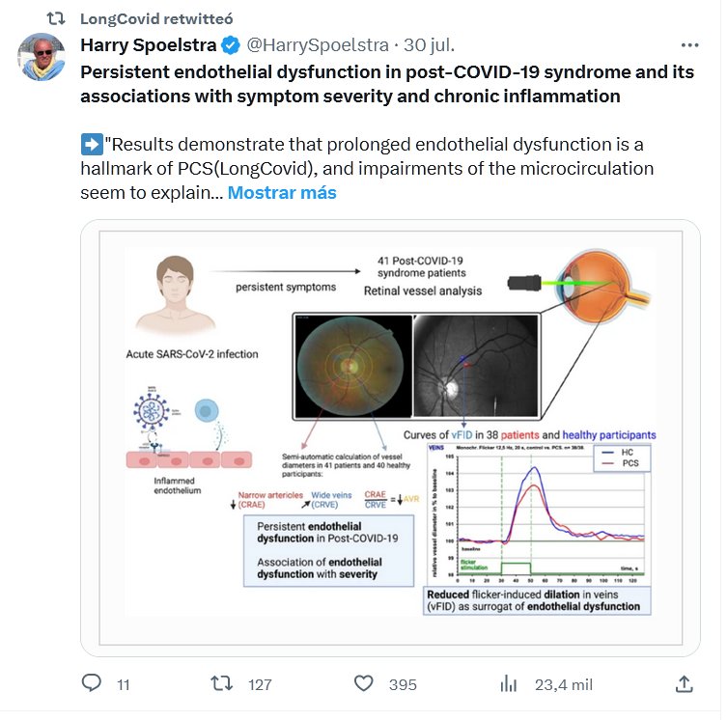
Task: Retweet this post using the retweet icon
Action: point(222,683)
